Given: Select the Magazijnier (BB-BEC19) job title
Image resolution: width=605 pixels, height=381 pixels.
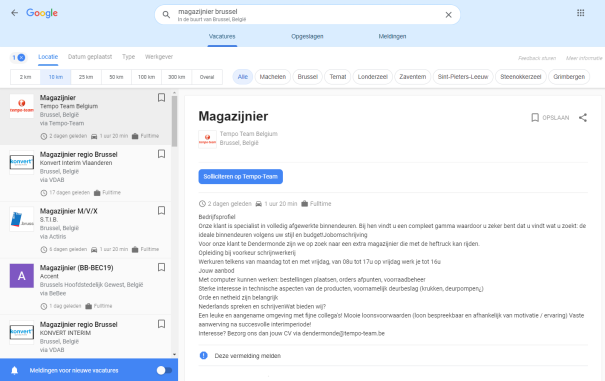Looking at the screenshot, I should [76, 268].
